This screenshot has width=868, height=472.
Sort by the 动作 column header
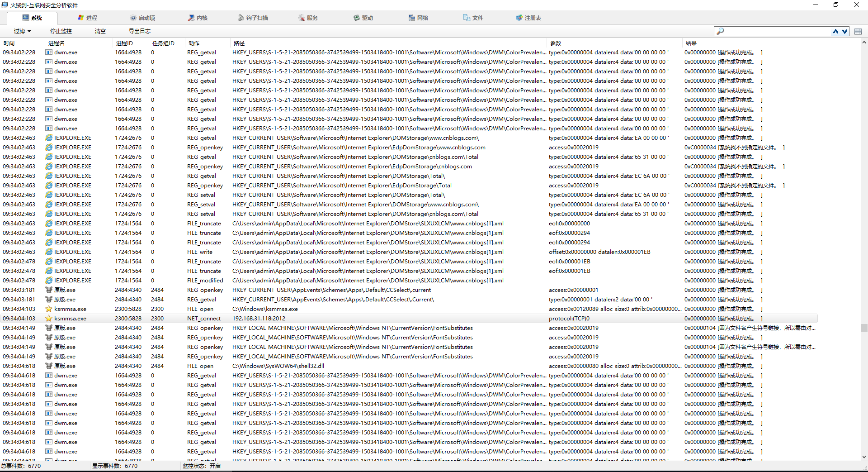click(x=208, y=43)
